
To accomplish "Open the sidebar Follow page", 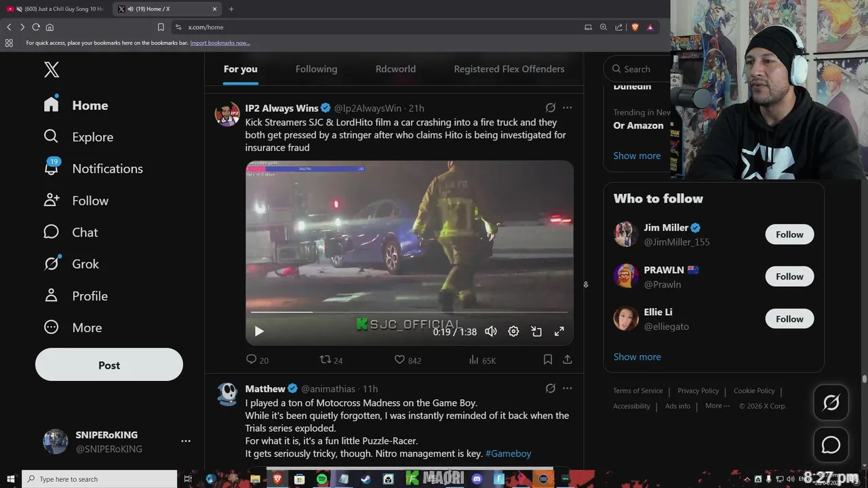I will click(75, 201).
